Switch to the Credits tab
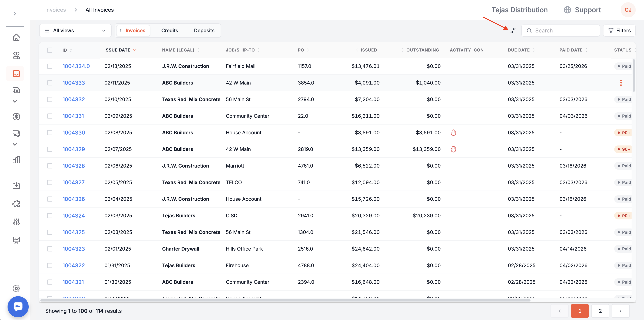This screenshot has height=320, width=644. point(169,31)
